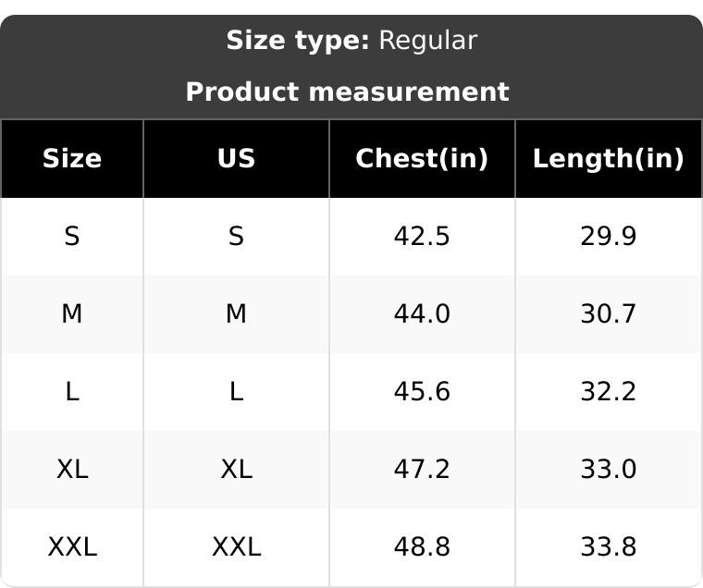Click the 42.5 chest value
The image size is (703, 588).
coord(422,237)
